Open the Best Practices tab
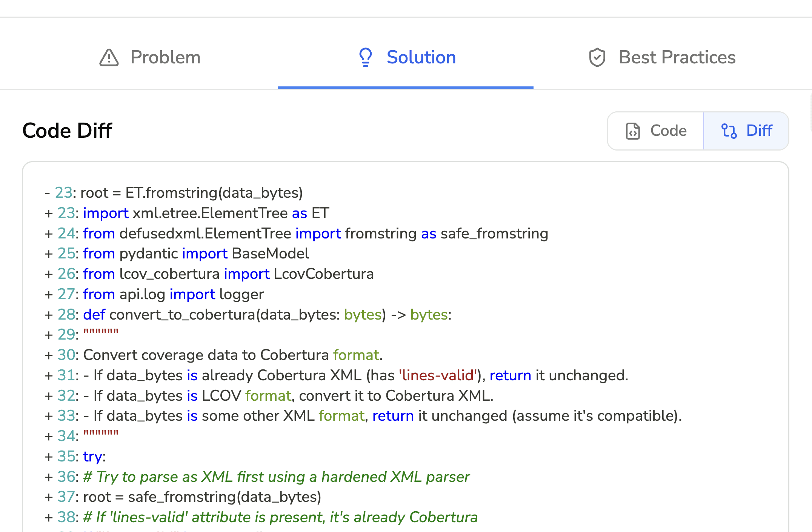 pos(677,57)
